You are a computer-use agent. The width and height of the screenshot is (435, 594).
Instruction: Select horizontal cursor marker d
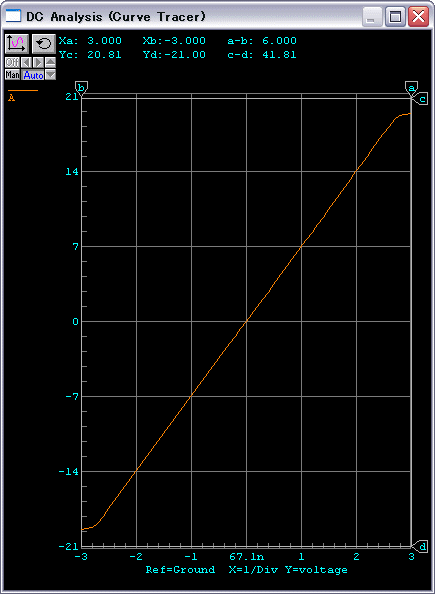421,547
